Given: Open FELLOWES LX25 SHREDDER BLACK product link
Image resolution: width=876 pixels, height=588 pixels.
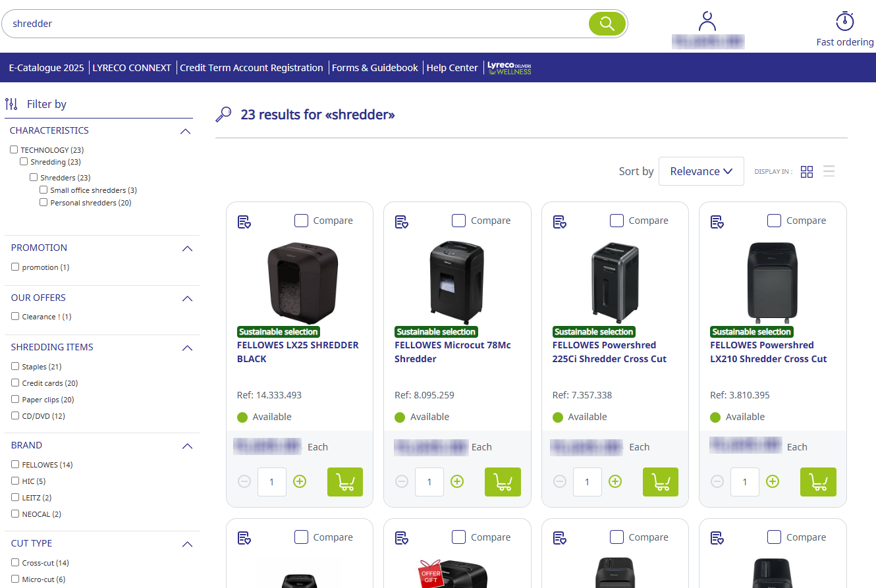Looking at the screenshot, I should 298,352.
